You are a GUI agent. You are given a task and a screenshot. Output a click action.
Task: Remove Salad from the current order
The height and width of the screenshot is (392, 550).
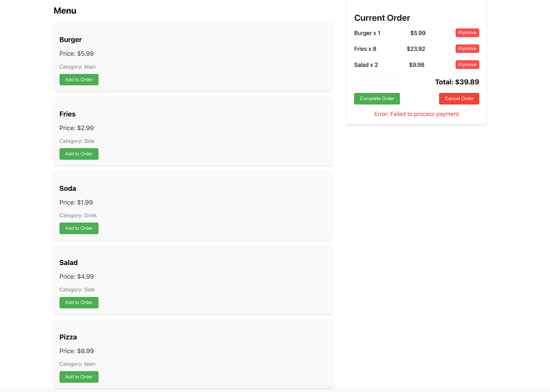(x=467, y=64)
